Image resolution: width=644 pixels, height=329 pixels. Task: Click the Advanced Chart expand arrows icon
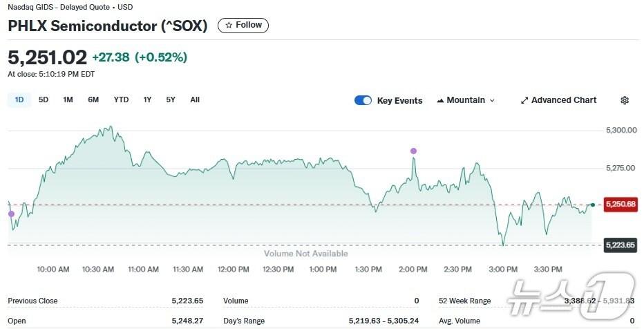524,100
